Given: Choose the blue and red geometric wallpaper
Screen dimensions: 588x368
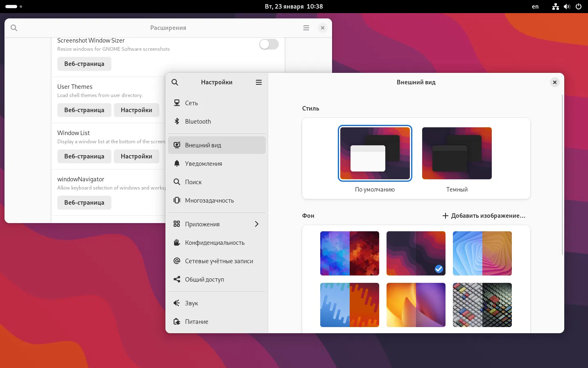Looking at the screenshot, I should pyautogui.click(x=350, y=253).
